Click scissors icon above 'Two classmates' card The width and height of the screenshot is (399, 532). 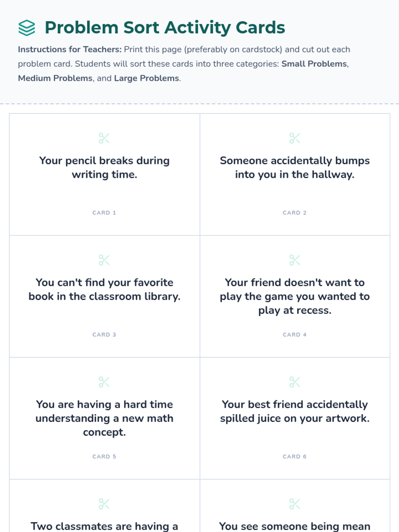pyautogui.click(x=104, y=504)
